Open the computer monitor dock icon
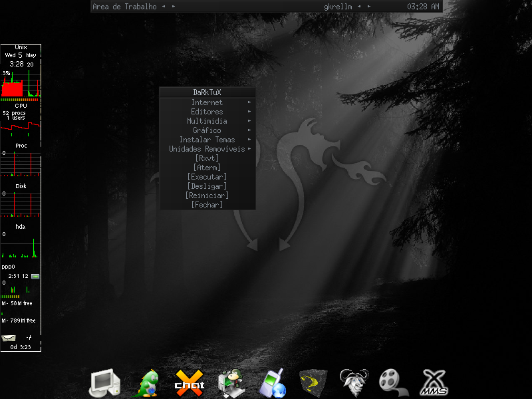Viewport: 532px width, 399px height. coord(104,383)
